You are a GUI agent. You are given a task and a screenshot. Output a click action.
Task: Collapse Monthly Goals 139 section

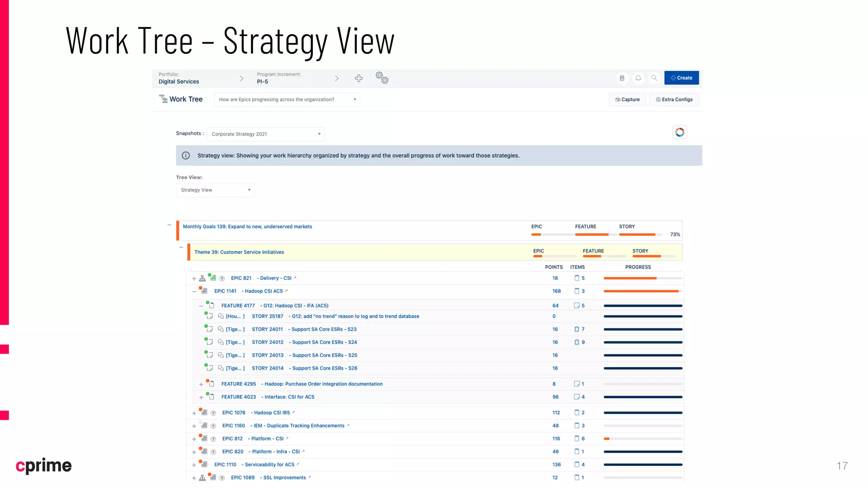point(169,225)
